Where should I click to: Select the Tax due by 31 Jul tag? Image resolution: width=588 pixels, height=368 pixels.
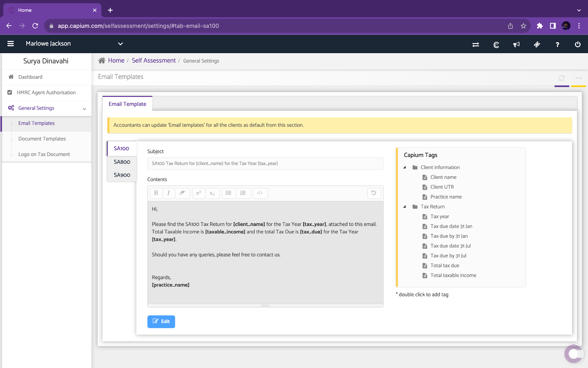click(x=448, y=256)
